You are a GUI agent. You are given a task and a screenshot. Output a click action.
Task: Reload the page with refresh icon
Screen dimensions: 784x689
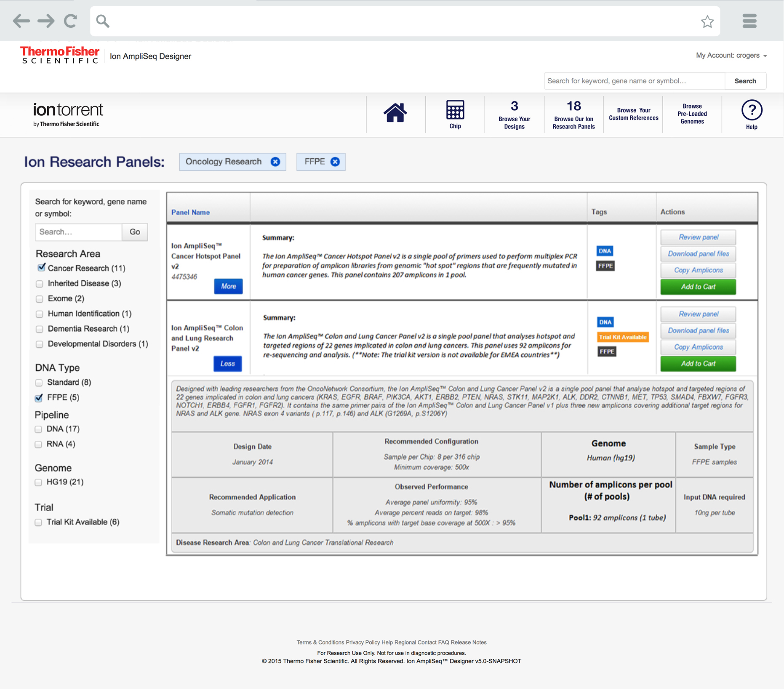70,21
